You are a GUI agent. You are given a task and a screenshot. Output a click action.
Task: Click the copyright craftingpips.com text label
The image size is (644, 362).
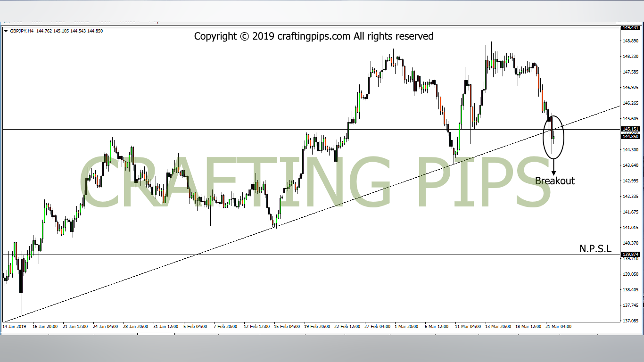click(314, 36)
